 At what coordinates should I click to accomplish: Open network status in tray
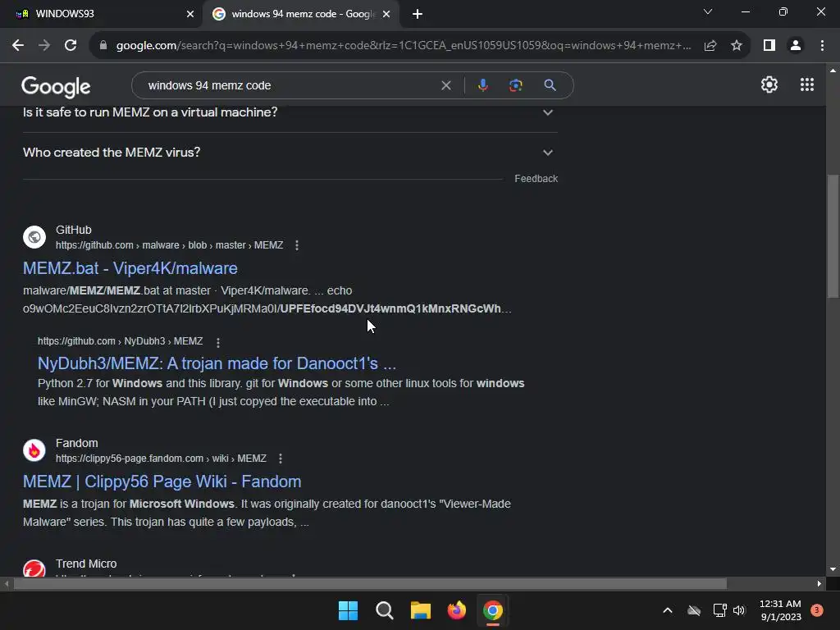[x=719, y=610]
